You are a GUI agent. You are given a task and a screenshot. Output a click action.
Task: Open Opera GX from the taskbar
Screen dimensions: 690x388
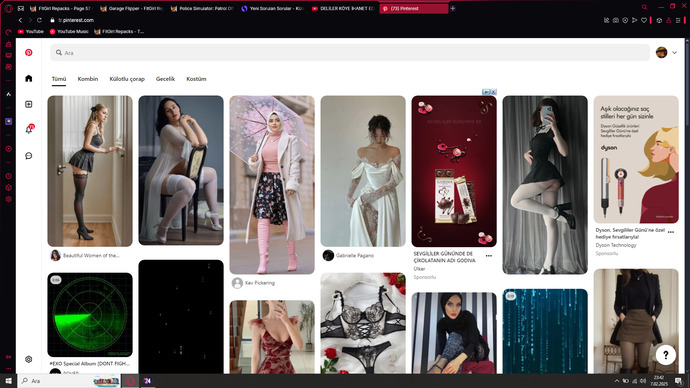tap(130, 381)
